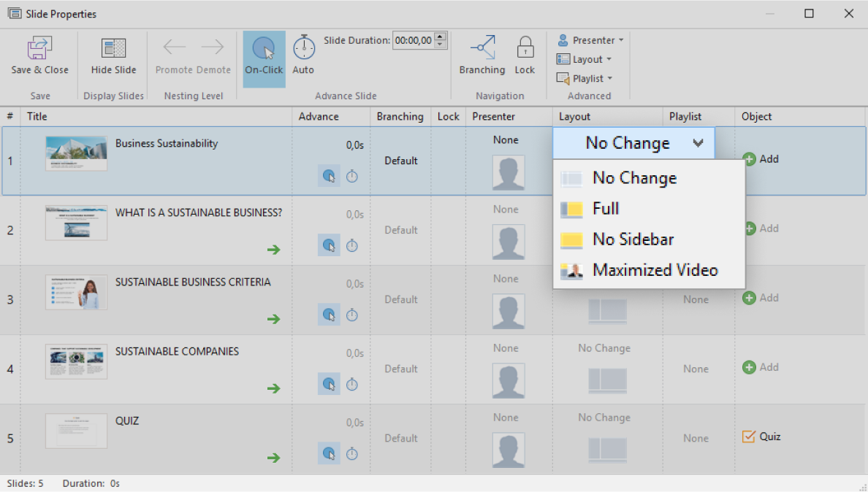Click Add object on slide 4
Image resolution: width=868 pixels, height=492 pixels.
pyautogui.click(x=760, y=367)
